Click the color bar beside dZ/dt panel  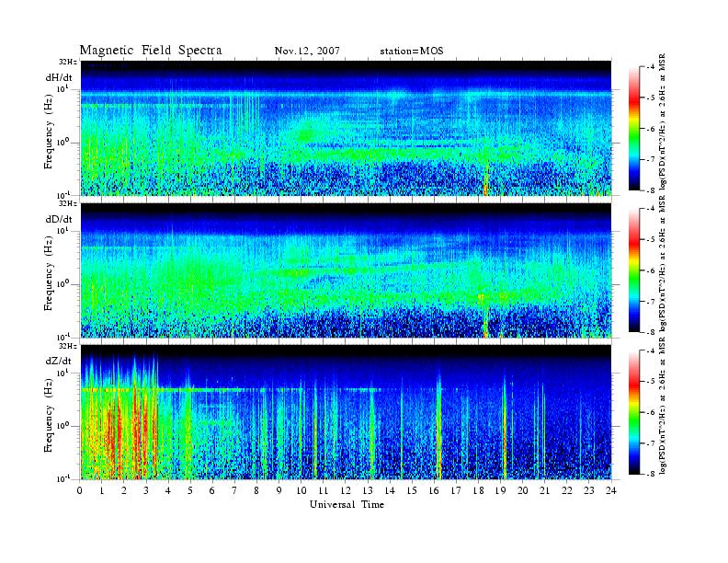click(633, 412)
